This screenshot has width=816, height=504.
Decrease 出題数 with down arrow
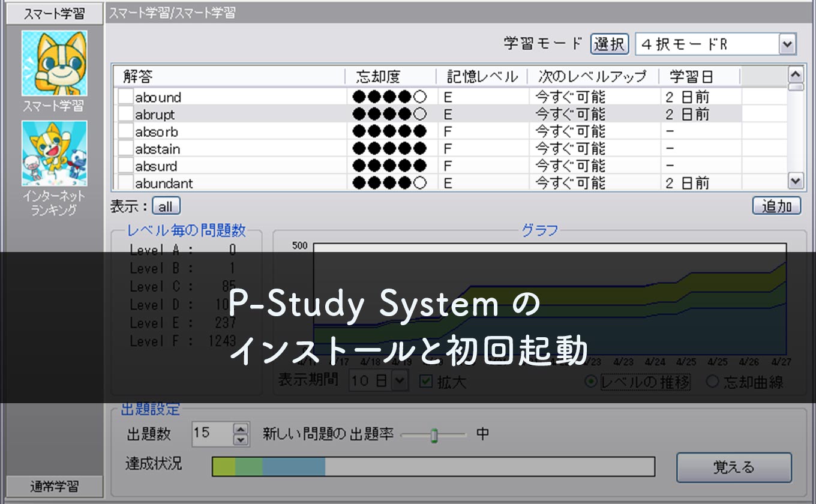point(241,440)
